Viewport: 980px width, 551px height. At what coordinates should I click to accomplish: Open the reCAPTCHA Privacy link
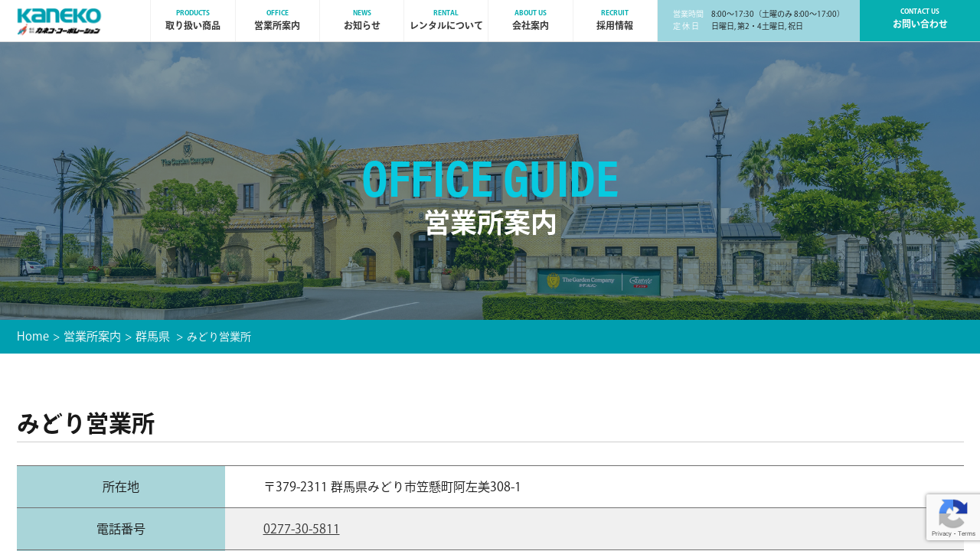pyautogui.click(x=941, y=534)
